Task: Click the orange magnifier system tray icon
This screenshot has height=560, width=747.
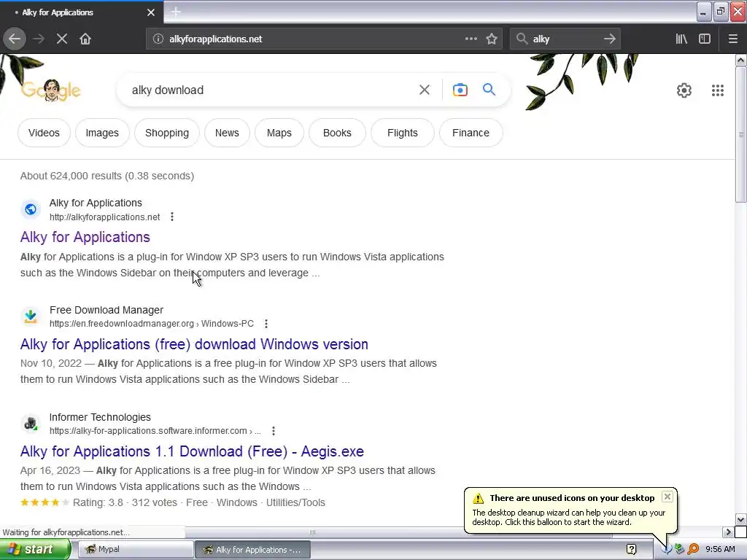Action: tap(693, 550)
